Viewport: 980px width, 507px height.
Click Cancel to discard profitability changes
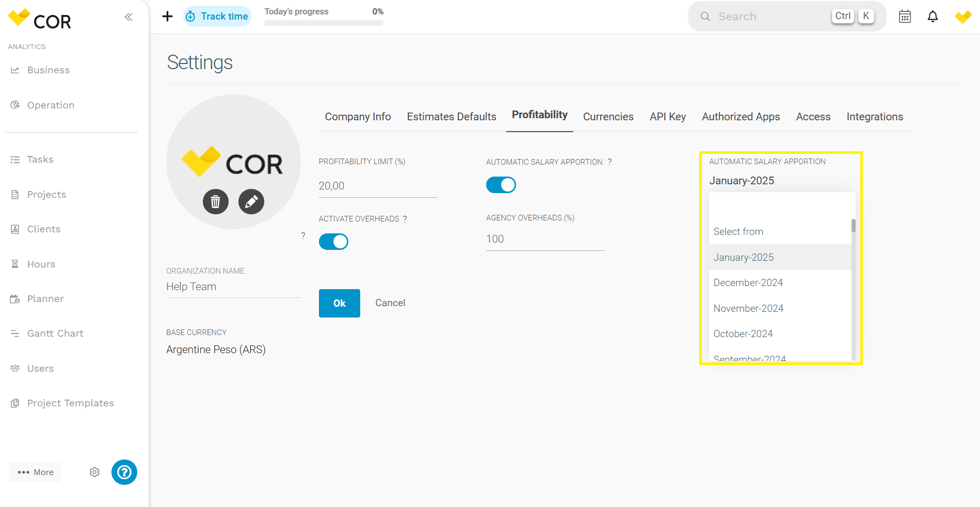pyautogui.click(x=390, y=303)
